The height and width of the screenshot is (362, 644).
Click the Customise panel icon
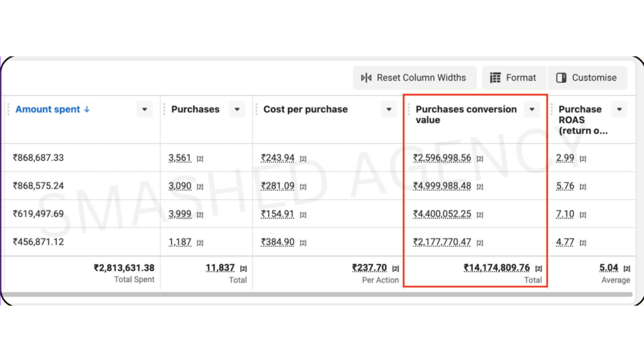562,78
